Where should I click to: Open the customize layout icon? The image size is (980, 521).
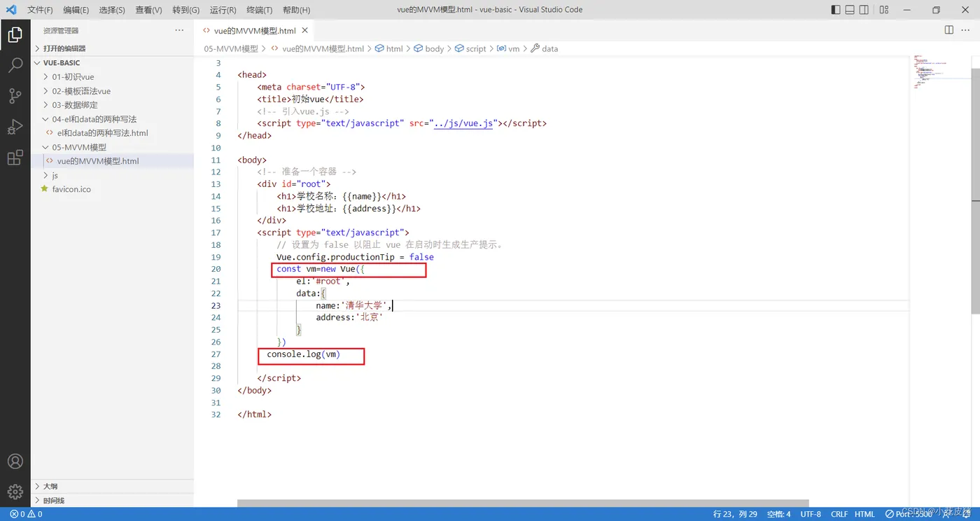click(x=884, y=10)
